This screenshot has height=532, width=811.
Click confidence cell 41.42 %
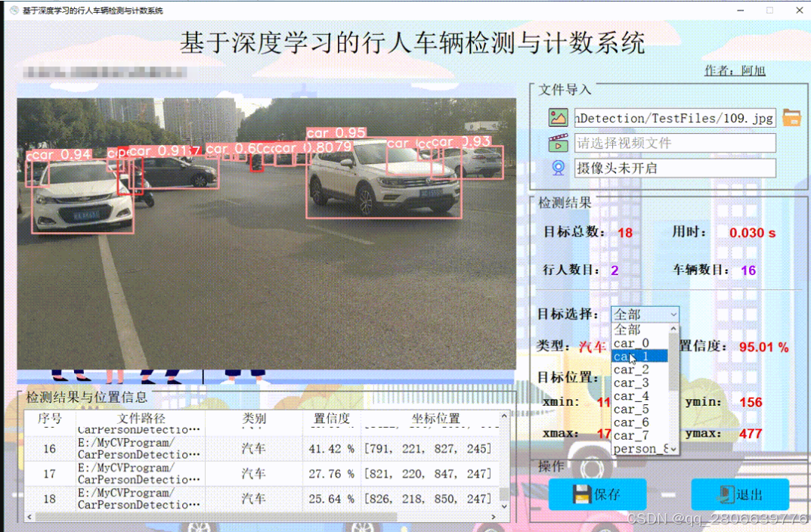332,449
